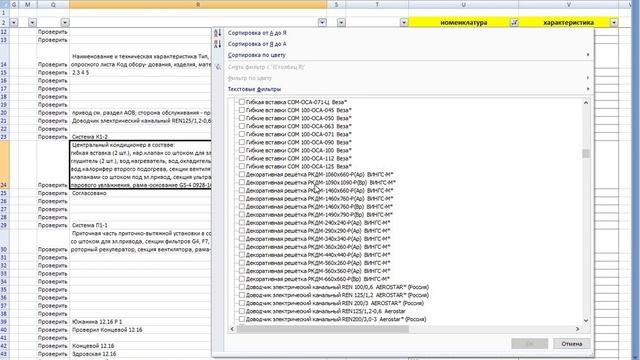640x360 pixels.
Task: Tick Гибкие вставки СОМ 100-ОСА-063 checkbox
Action: (242, 126)
